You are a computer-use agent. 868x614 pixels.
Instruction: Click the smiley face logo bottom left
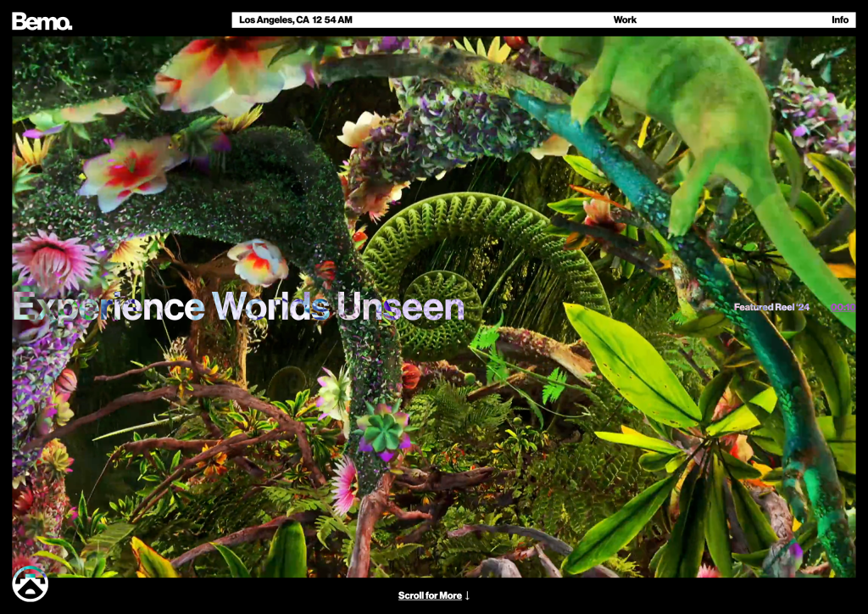pyautogui.click(x=31, y=585)
